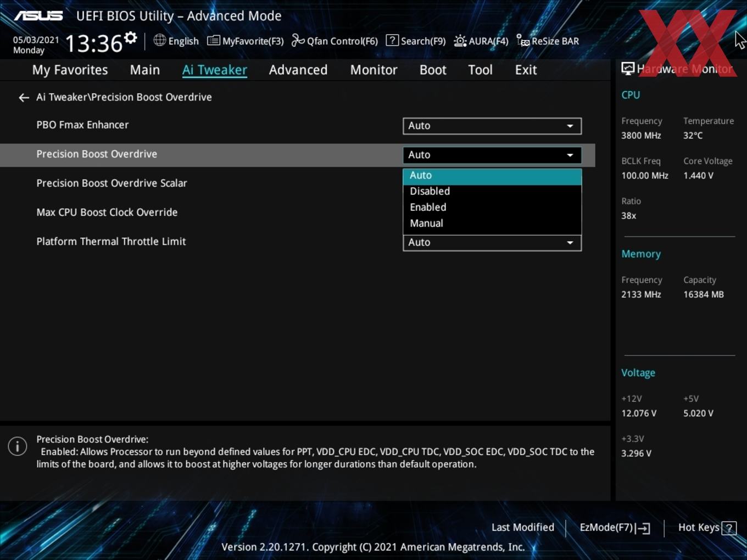The image size is (747, 560).
Task: Click the +12V value 12.076 V
Action: click(639, 413)
